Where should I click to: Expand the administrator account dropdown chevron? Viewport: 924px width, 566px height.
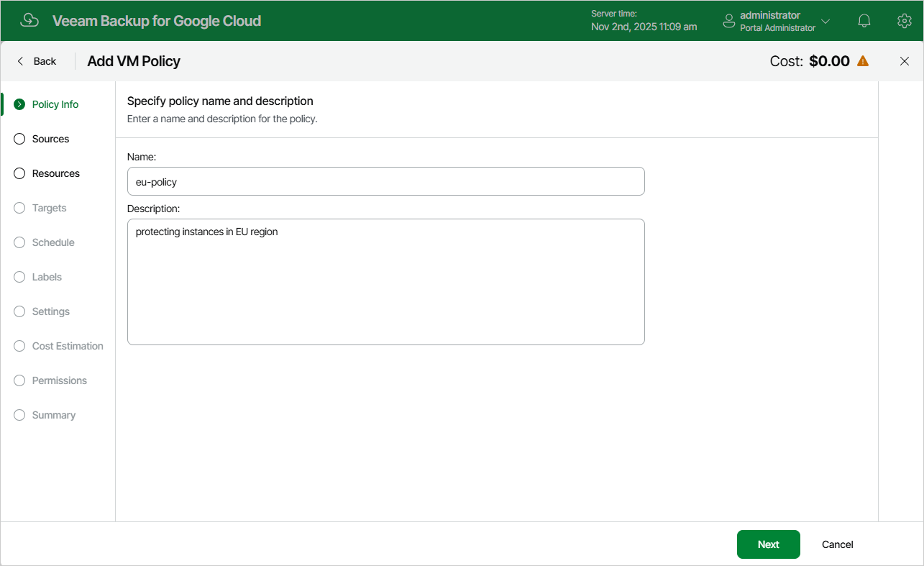coord(825,22)
